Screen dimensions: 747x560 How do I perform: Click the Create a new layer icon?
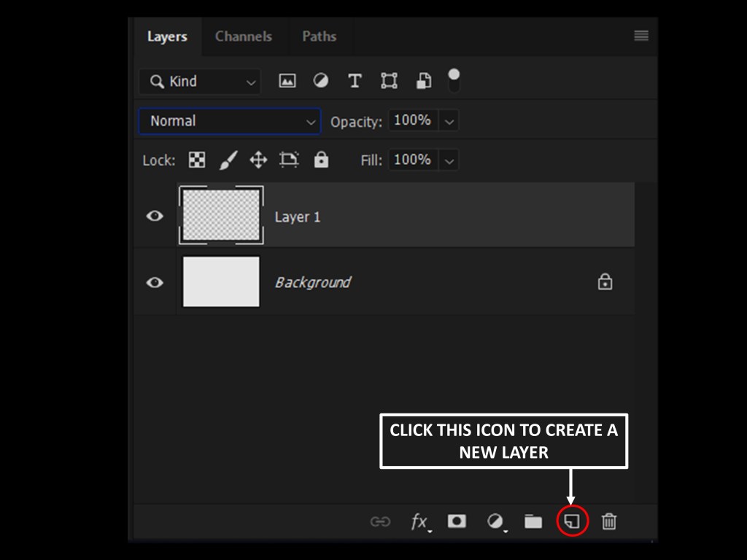point(573,521)
